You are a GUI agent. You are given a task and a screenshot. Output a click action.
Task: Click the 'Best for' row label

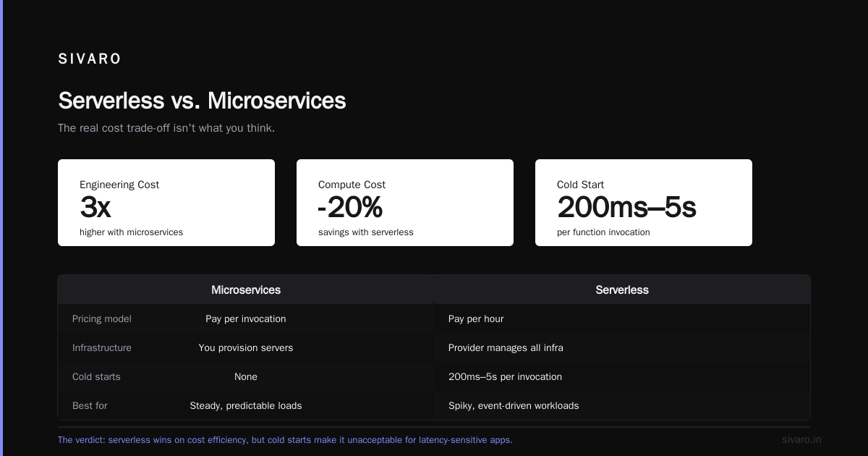click(x=90, y=405)
